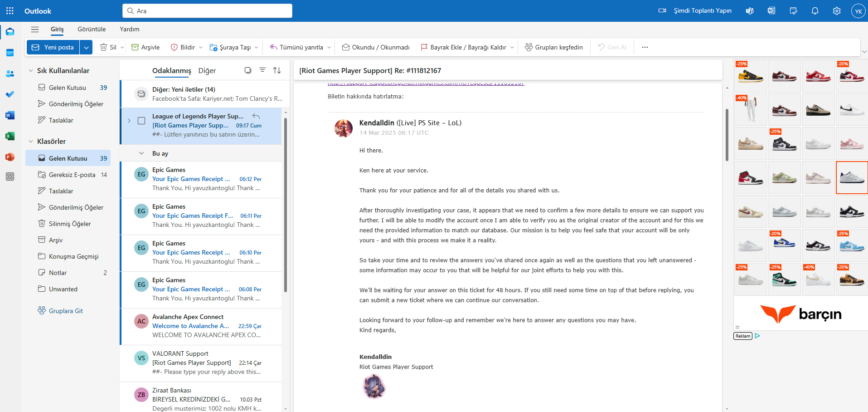Mark message Okundu / Okunmadı
The height and width of the screenshot is (412, 868).
coord(376,47)
